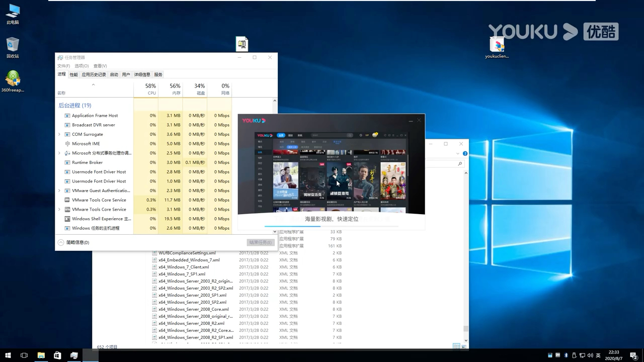This screenshot has height=362, width=644.
Task: Select the 后台进程 (19) group header
Action: pyautogui.click(x=75, y=106)
